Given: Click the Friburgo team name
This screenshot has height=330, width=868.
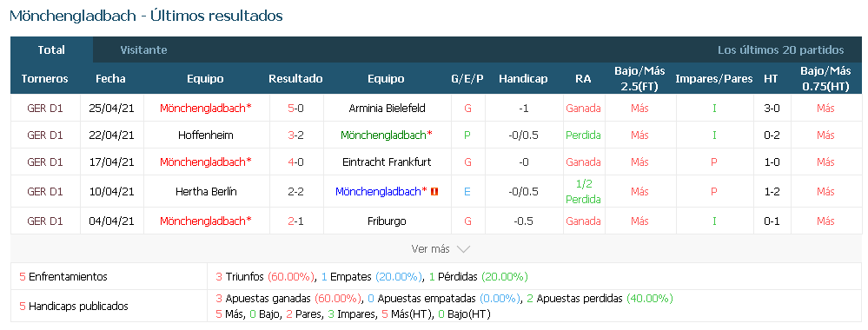Looking at the screenshot, I should (x=387, y=221).
